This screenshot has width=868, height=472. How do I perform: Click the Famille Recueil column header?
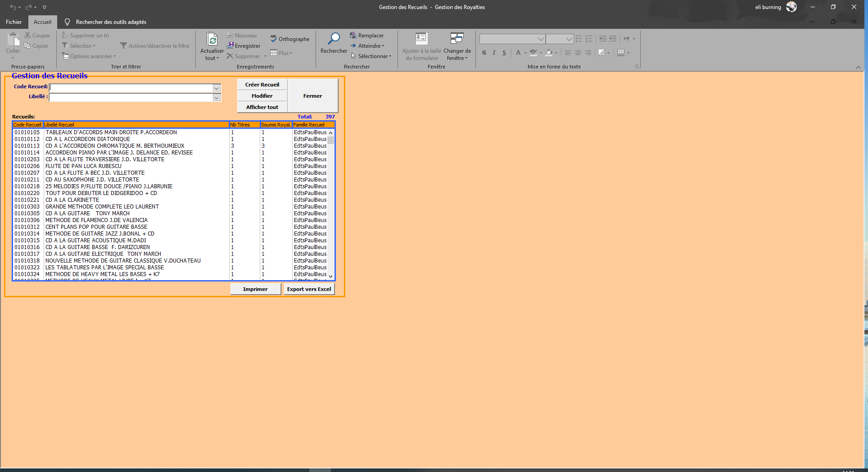click(x=314, y=125)
